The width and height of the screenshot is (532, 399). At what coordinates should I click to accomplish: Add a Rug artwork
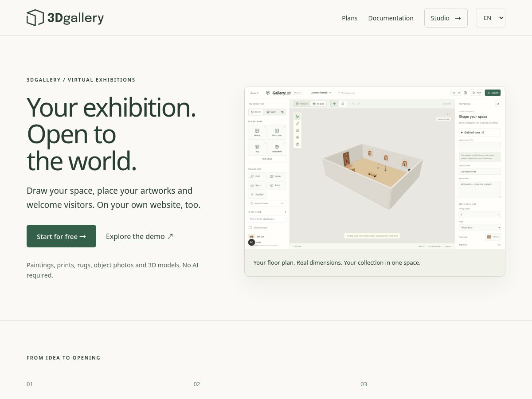257,148
